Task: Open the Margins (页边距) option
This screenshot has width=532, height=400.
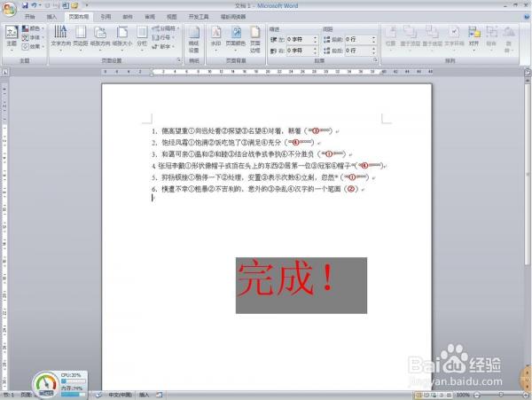Action: pyautogui.click(x=81, y=35)
